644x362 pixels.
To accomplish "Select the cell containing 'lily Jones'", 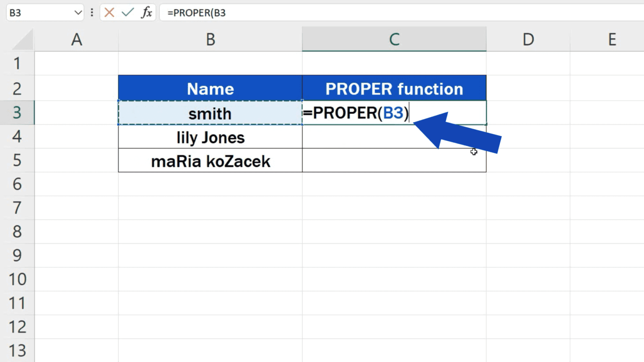I will (x=210, y=137).
